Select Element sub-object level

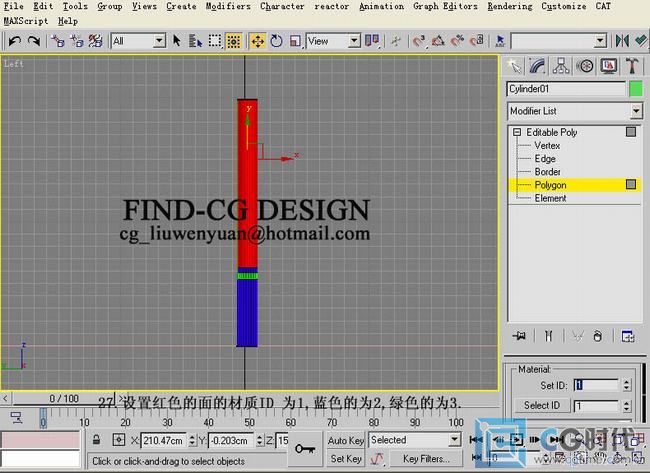[x=550, y=198]
